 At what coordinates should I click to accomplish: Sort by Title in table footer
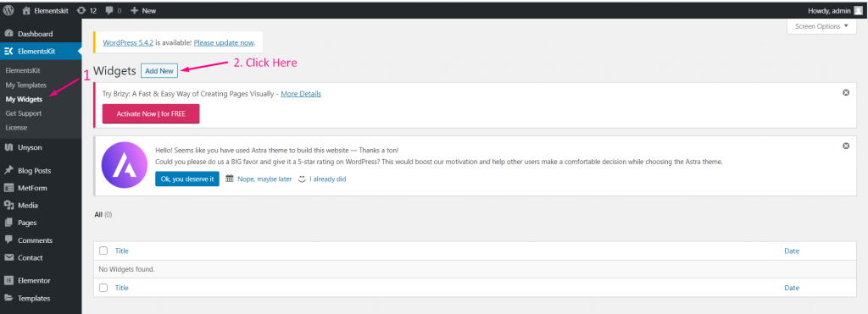[122, 288]
